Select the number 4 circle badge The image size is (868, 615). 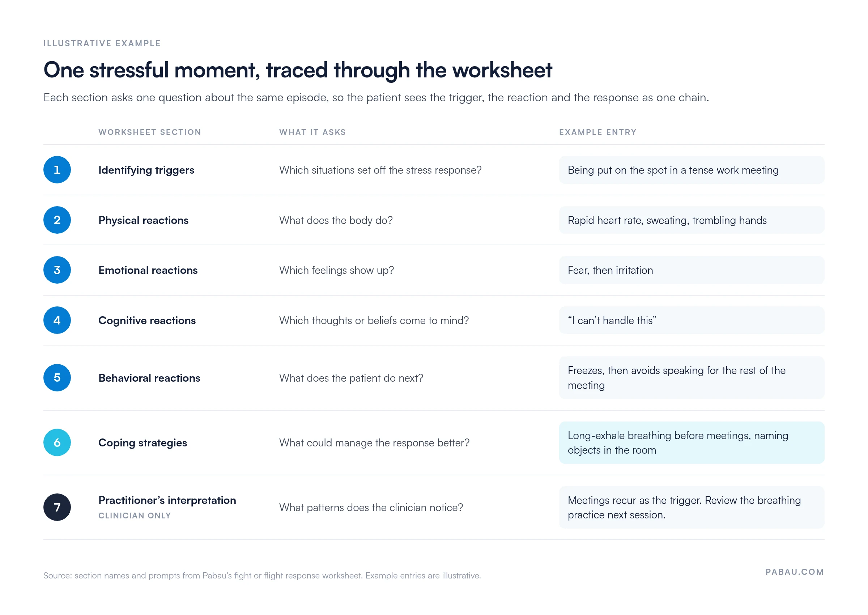[x=57, y=321]
